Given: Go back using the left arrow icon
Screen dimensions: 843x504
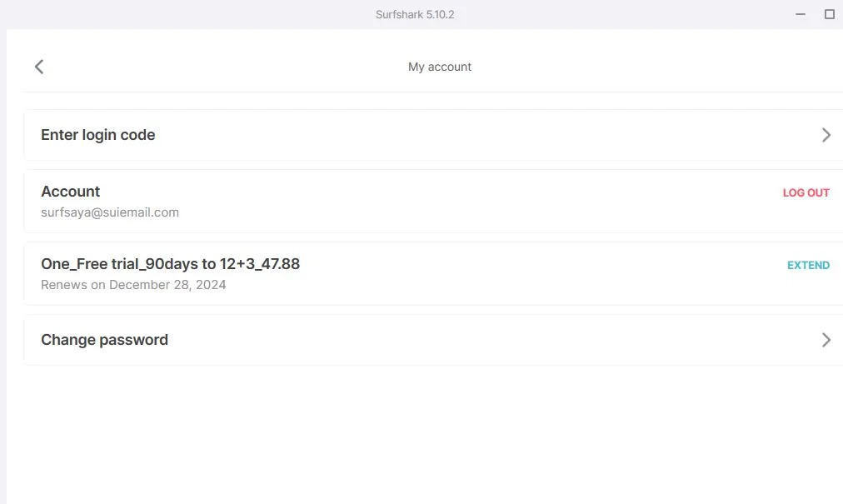Looking at the screenshot, I should click(38, 67).
